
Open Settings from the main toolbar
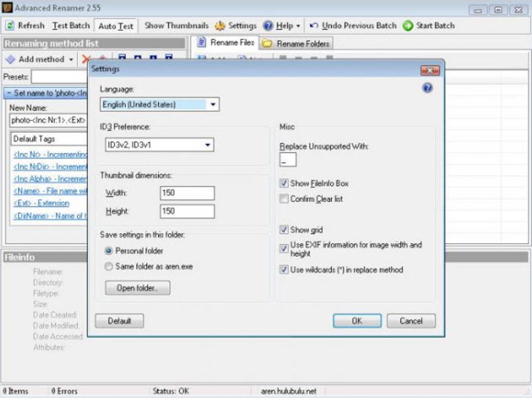(x=236, y=26)
